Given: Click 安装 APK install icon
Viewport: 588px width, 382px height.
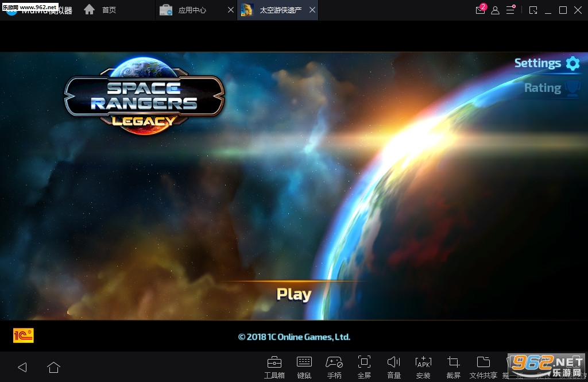Looking at the screenshot, I should (423, 368).
